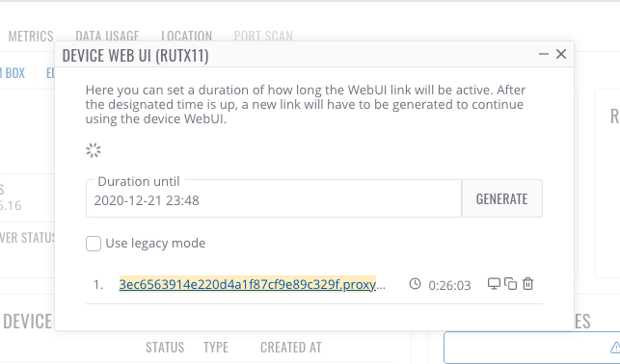620x364 pixels.
Task: Delete the generated WebUI link
Action: pyautogui.click(x=527, y=284)
